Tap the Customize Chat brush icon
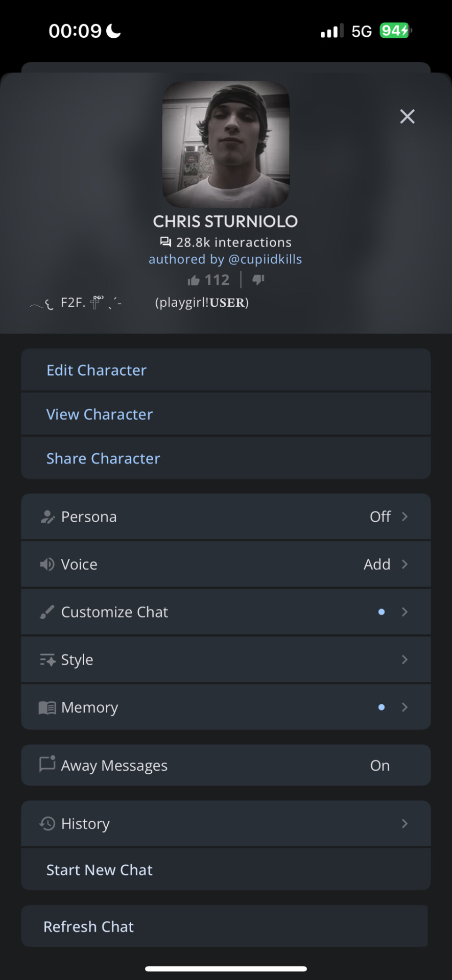The width and height of the screenshot is (452, 980). [x=47, y=612]
